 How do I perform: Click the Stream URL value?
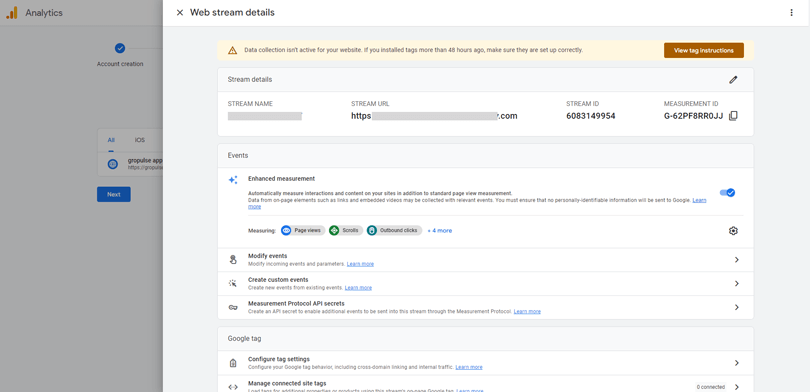click(434, 116)
